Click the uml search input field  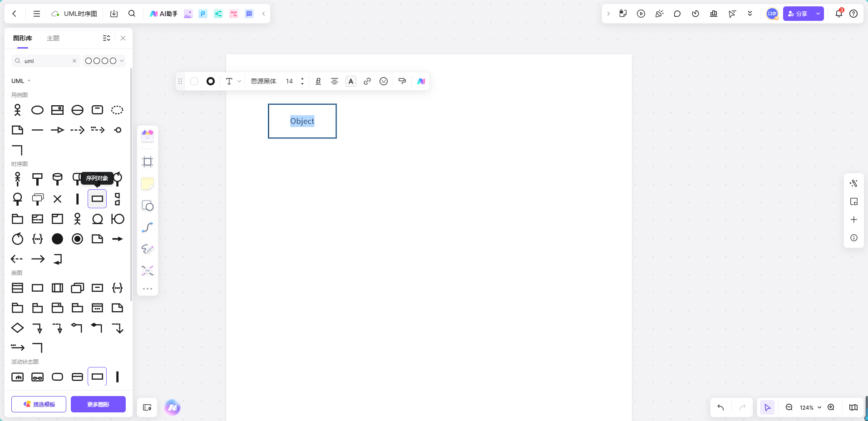point(45,61)
